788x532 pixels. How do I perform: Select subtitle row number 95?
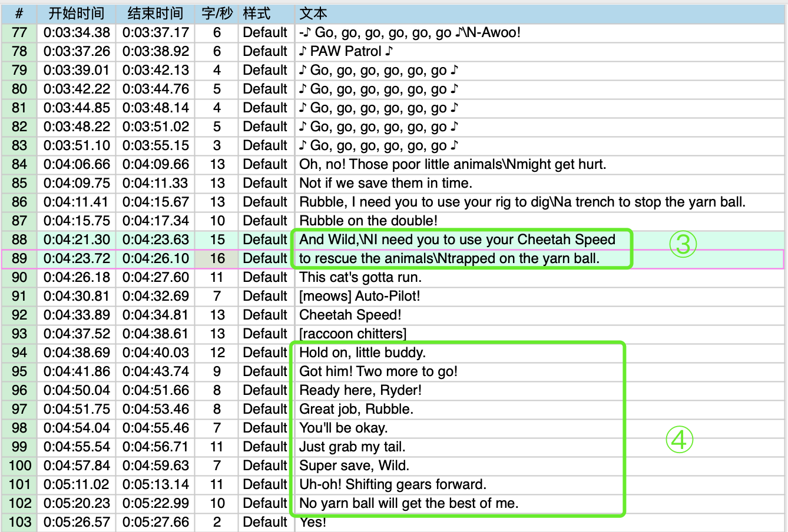(x=19, y=371)
